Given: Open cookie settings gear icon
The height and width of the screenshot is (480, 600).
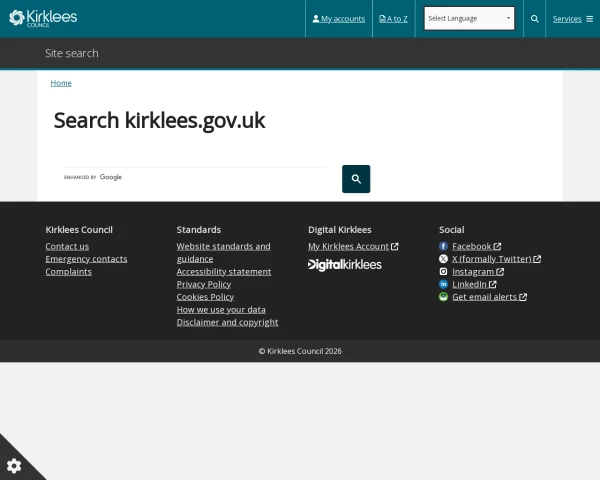Looking at the screenshot, I should 14,466.
